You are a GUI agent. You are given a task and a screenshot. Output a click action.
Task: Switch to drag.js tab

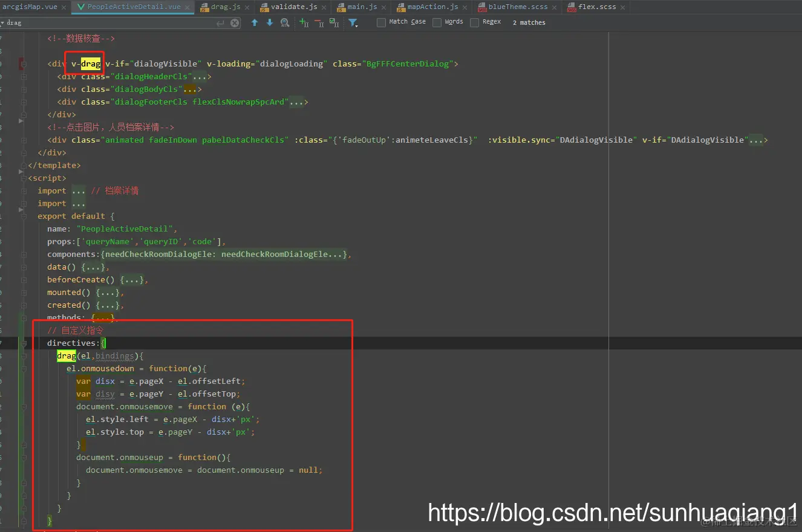(x=226, y=7)
